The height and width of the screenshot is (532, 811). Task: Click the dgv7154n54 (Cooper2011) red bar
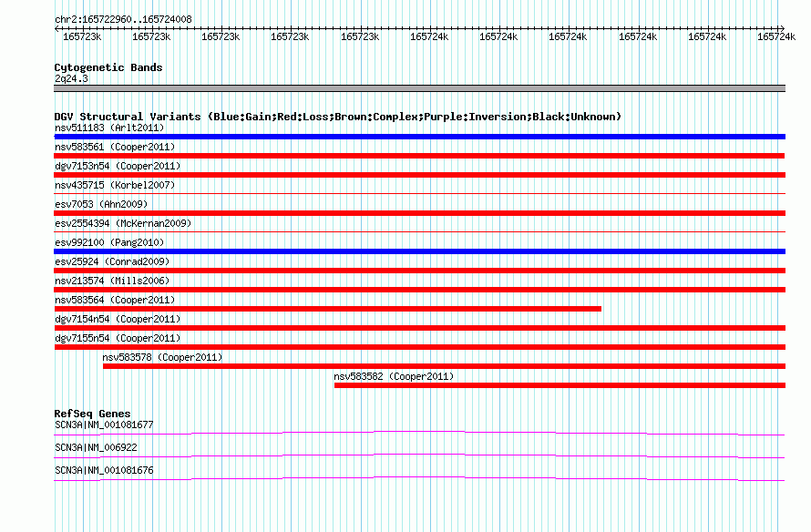point(419,328)
